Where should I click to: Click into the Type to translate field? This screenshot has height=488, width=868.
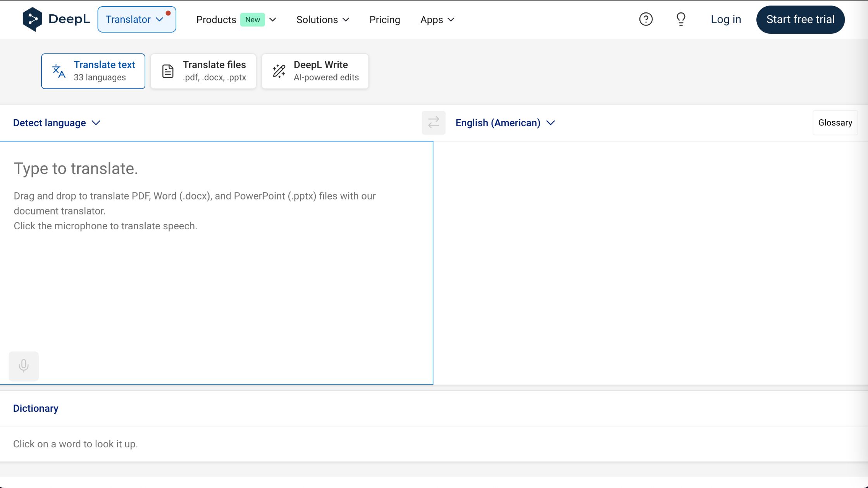[x=216, y=263]
